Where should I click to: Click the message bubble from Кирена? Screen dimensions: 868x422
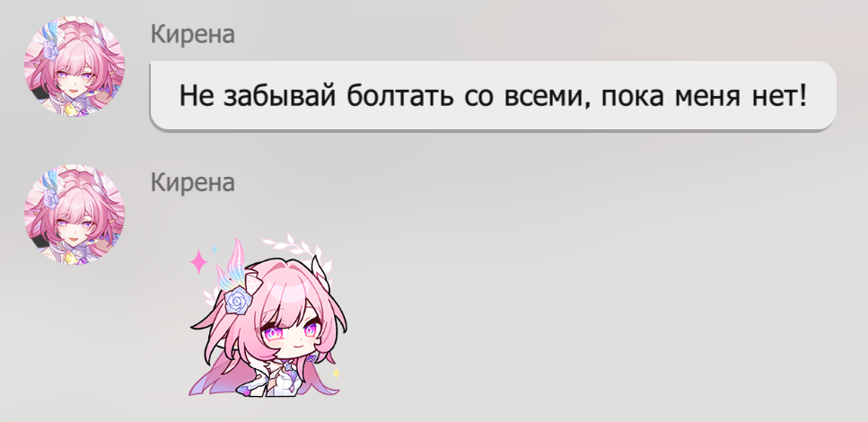(x=493, y=96)
